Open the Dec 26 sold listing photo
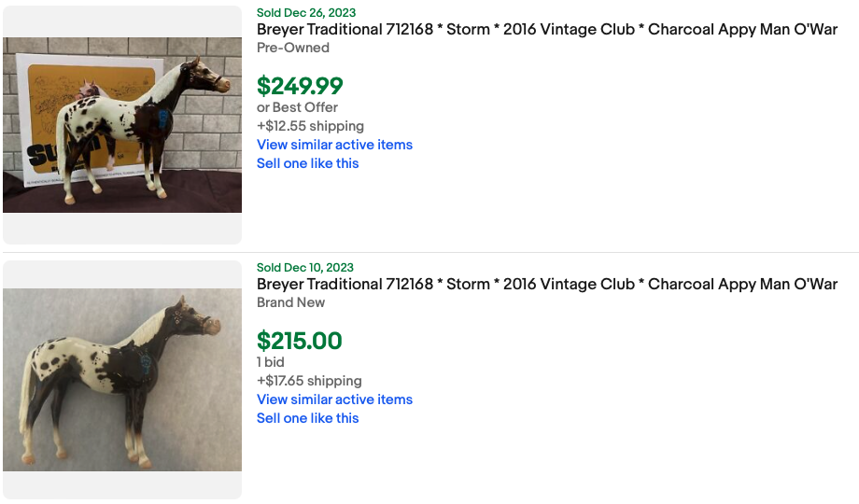Viewport: 859px width, 504px height. [x=122, y=125]
